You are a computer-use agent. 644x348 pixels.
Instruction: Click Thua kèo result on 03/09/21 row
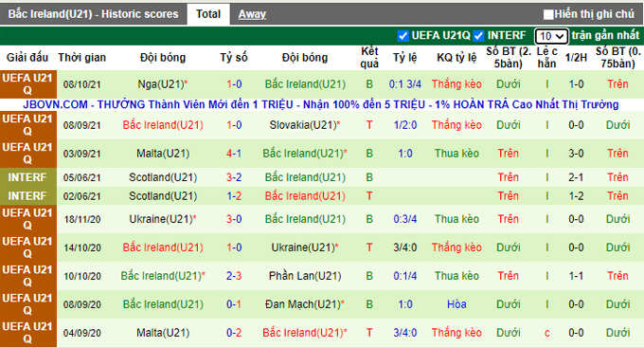[x=456, y=154]
